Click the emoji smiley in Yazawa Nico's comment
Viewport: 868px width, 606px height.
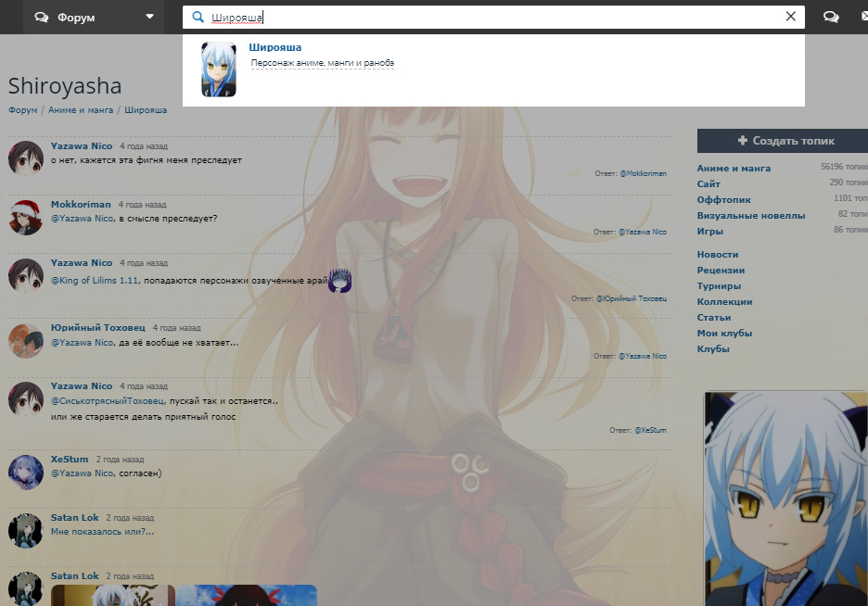pos(339,281)
